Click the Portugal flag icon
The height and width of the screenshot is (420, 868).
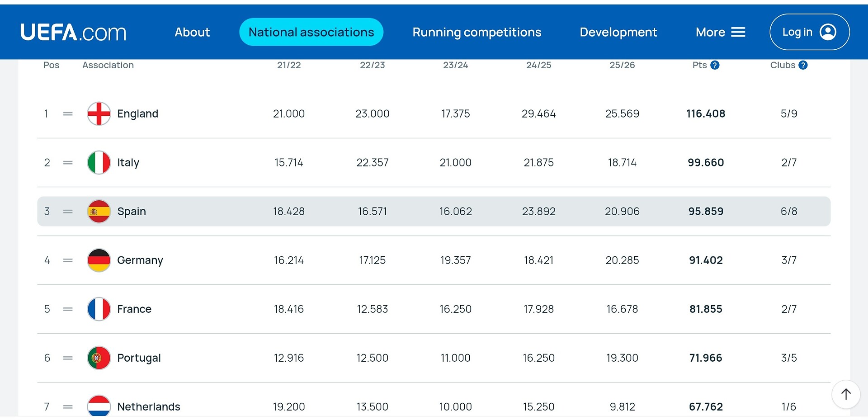[99, 358]
